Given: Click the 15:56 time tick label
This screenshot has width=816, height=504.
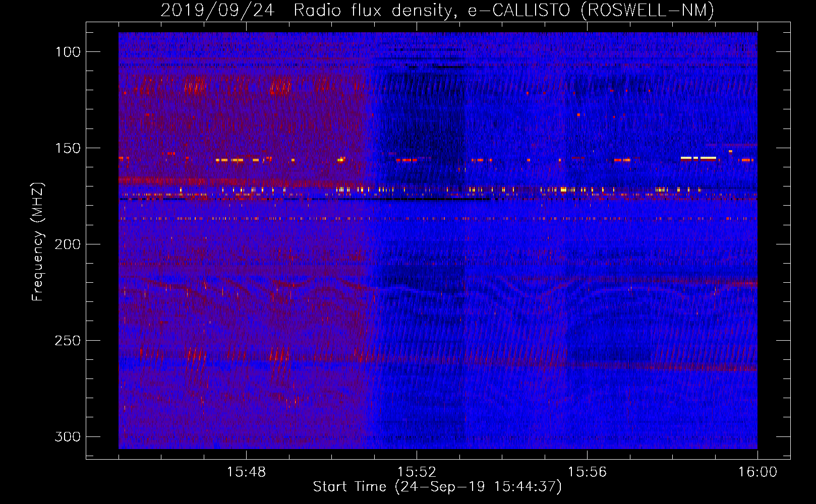Looking at the screenshot, I should point(587,472).
